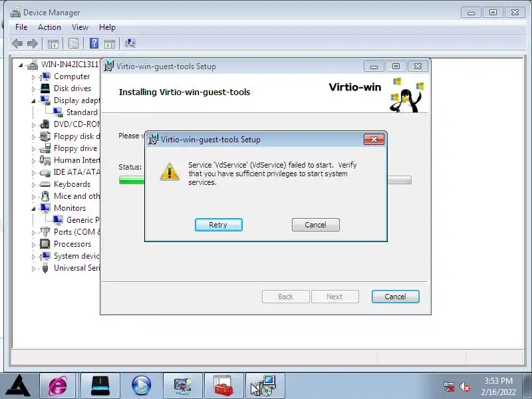Image resolution: width=532 pixels, height=399 pixels.
Task: Open the View menu in Device Manager
Action: (x=80, y=27)
